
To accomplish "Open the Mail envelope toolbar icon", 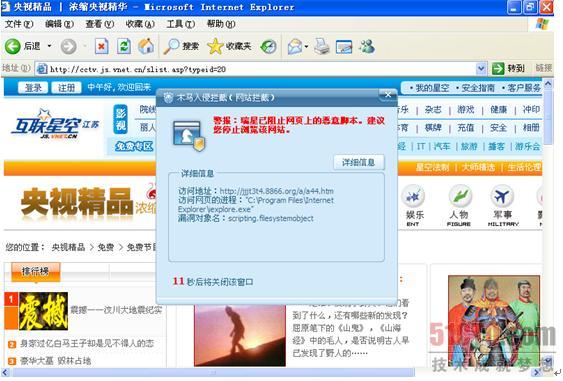I will point(295,47).
